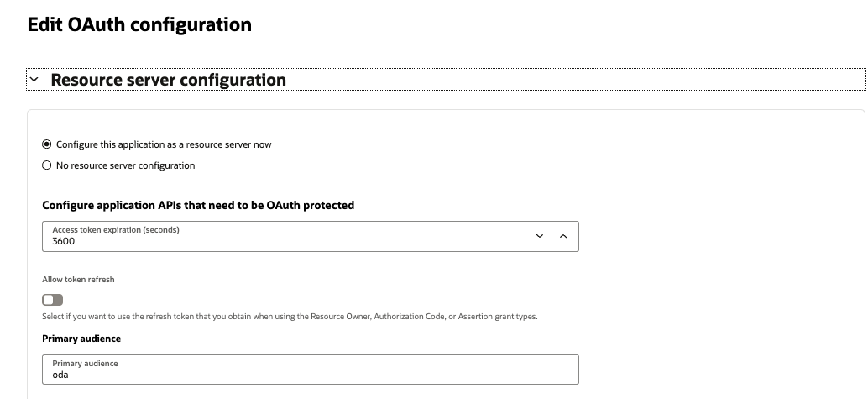868x399 pixels.
Task: Click the small Primary audience label inside the field
Action: pyautogui.click(x=85, y=364)
